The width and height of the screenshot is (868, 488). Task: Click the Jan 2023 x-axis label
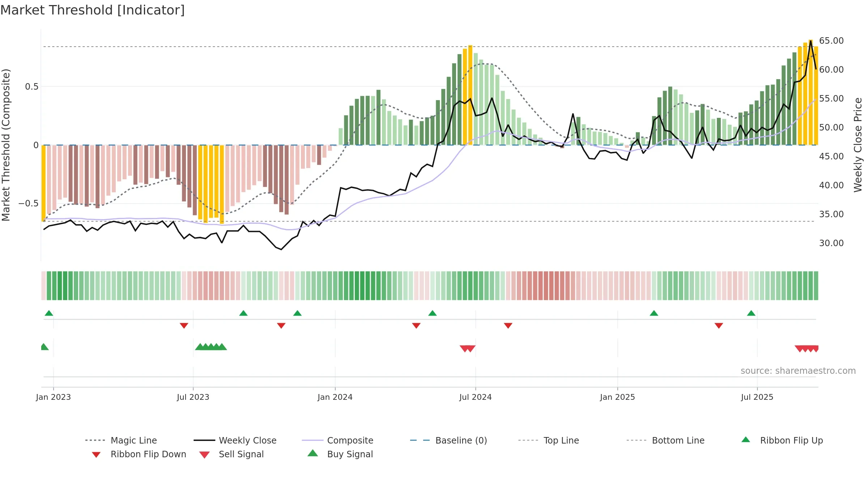[54, 397]
